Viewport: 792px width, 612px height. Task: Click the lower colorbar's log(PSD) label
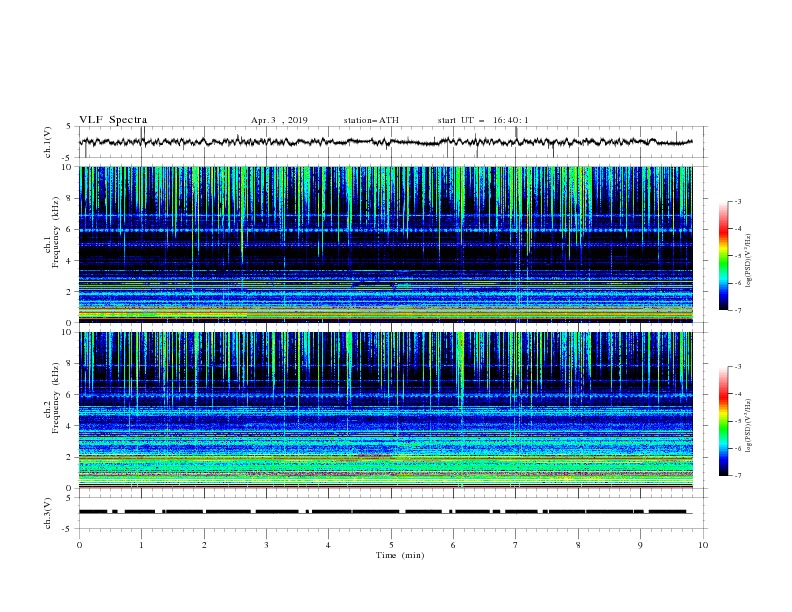pos(749,425)
